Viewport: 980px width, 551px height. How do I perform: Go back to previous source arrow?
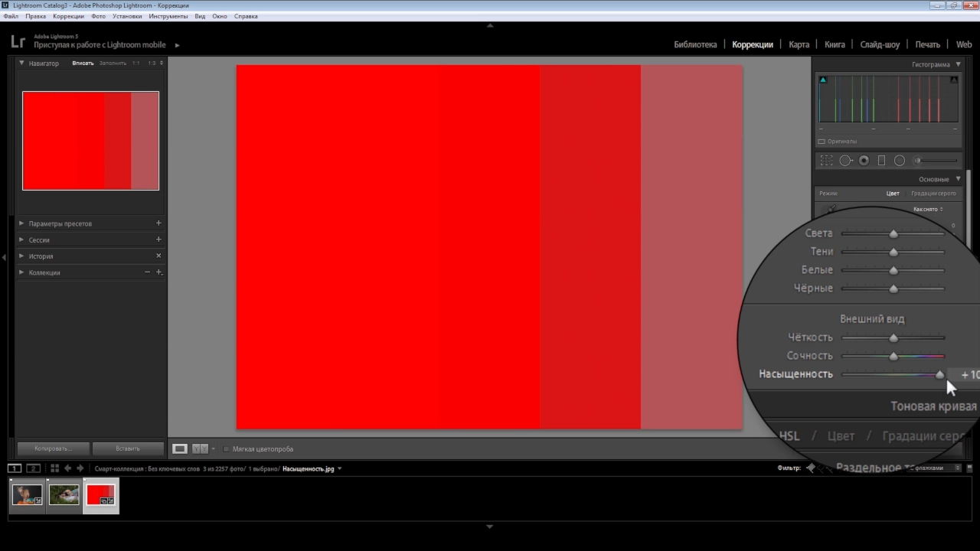tap(67, 468)
